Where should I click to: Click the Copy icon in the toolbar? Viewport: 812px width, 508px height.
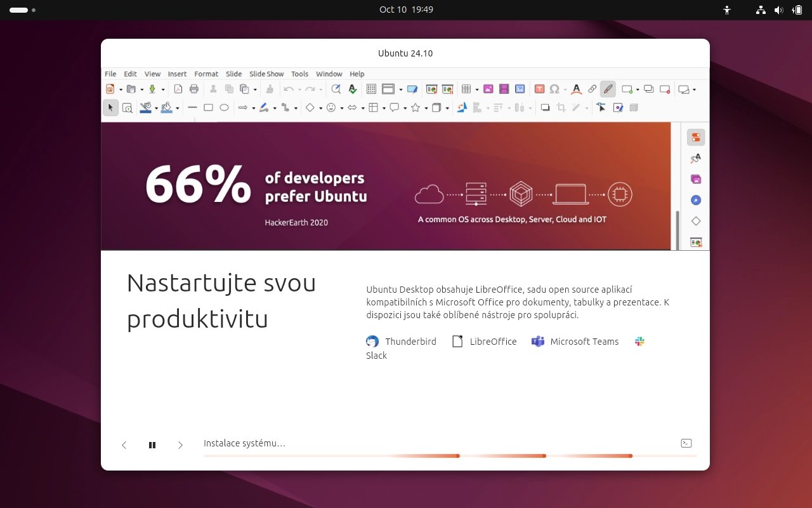tap(229, 89)
